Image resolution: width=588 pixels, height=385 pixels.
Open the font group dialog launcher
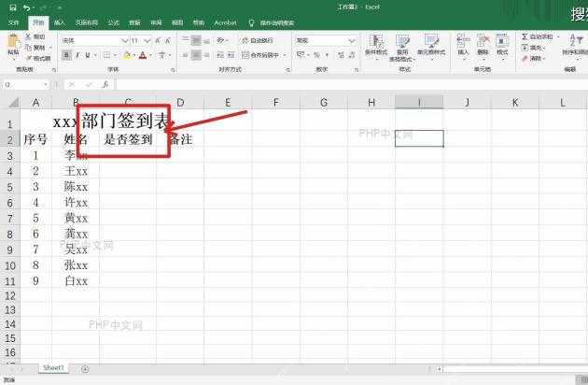coord(173,70)
